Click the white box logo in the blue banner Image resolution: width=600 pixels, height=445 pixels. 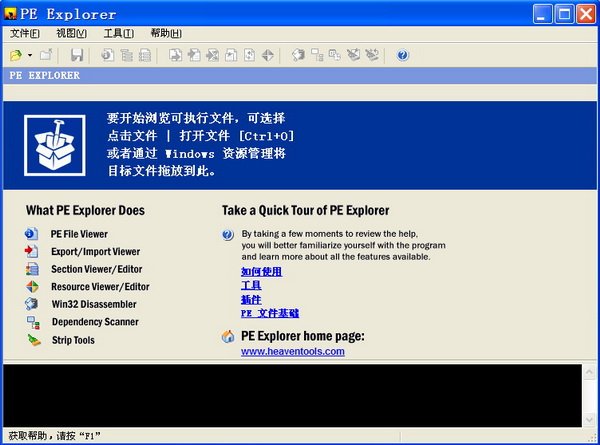pos(55,145)
